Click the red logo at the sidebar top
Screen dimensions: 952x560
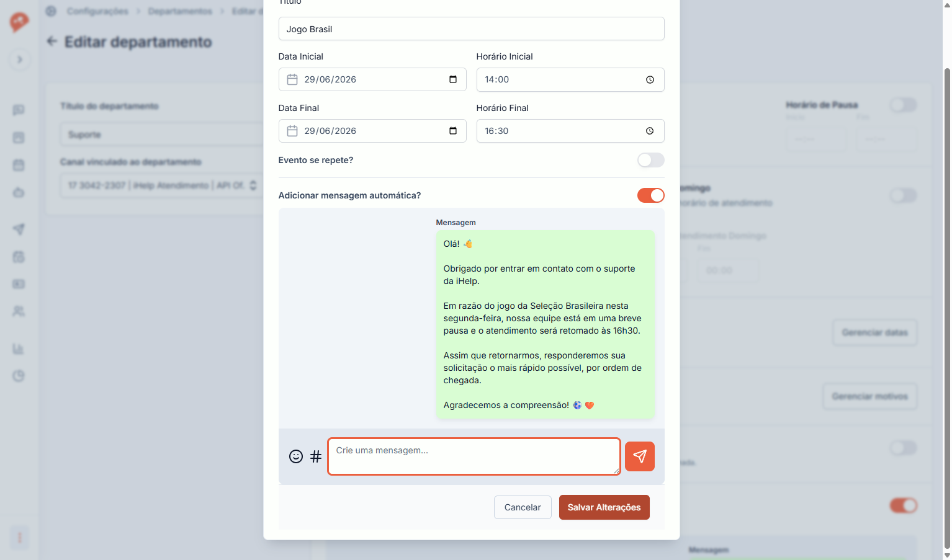(19, 22)
